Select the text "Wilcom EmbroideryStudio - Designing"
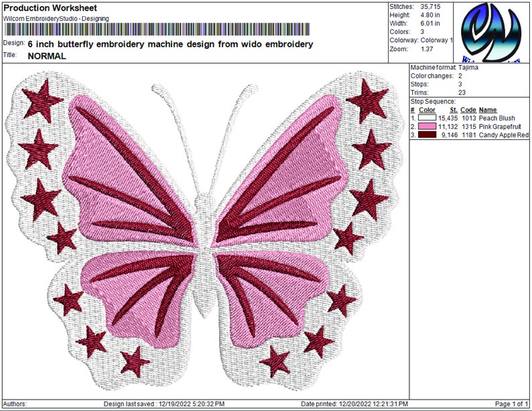The image size is (532, 411). pyautogui.click(x=56, y=19)
